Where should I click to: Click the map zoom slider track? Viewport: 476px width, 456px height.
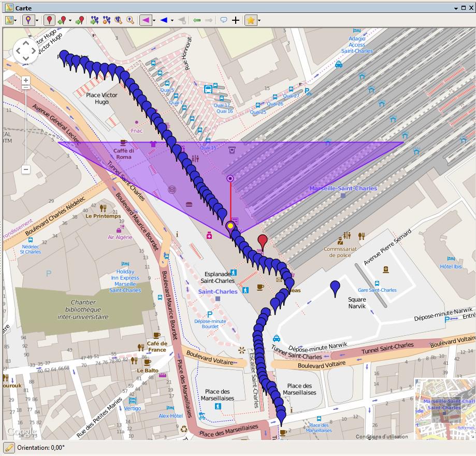(x=26, y=126)
